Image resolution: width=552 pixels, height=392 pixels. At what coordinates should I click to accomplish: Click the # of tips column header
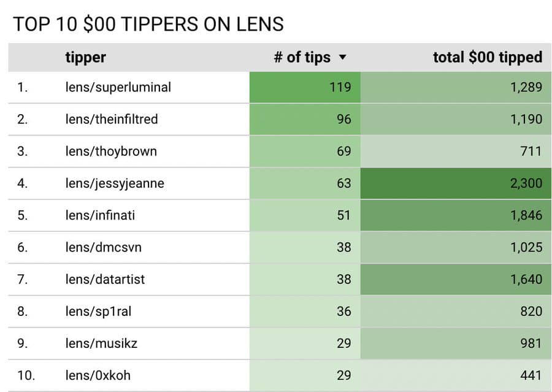(x=302, y=58)
